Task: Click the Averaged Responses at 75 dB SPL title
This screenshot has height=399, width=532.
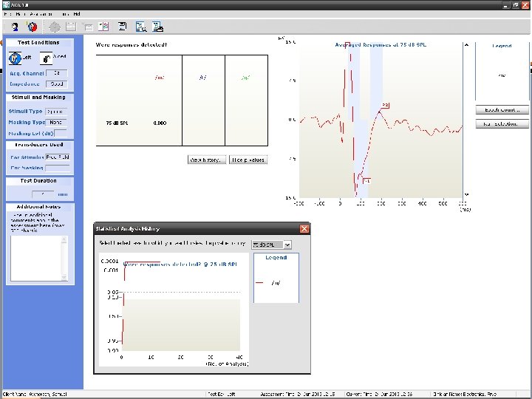Action: coord(381,45)
